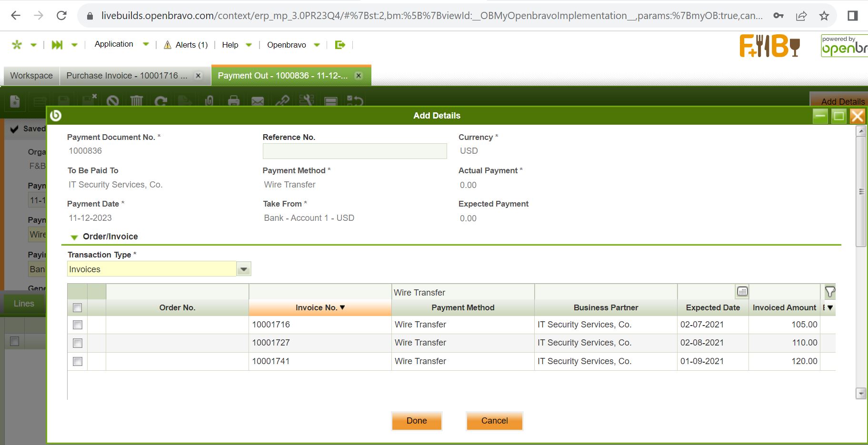Click the green asterisk create-new icon
This screenshot has width=868, height=445.
tap(17, 45)
